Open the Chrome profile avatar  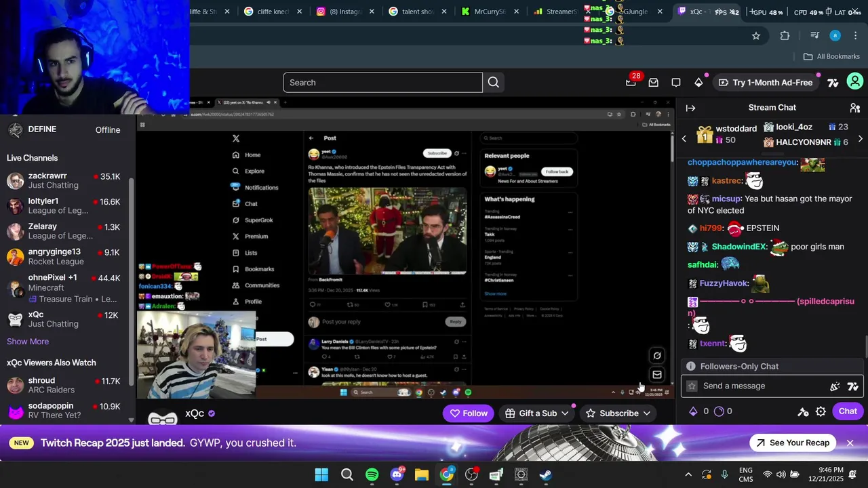(x=835, y=35)
